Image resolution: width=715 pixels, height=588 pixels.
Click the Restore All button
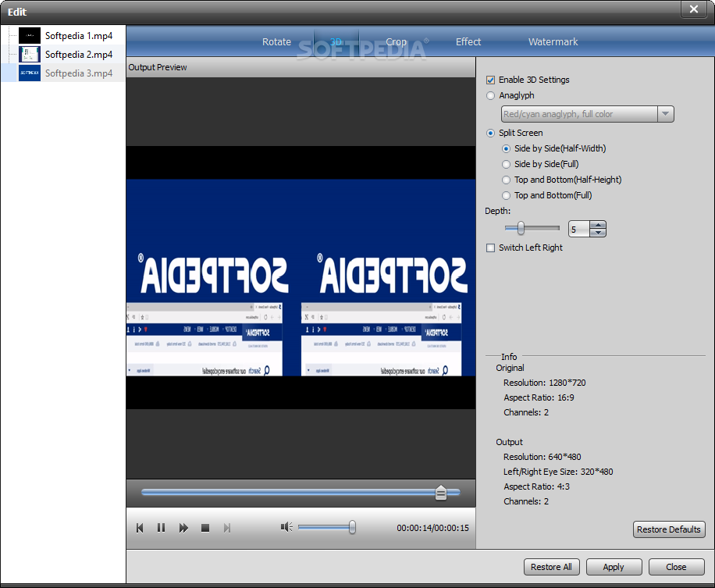coord(551,567)
